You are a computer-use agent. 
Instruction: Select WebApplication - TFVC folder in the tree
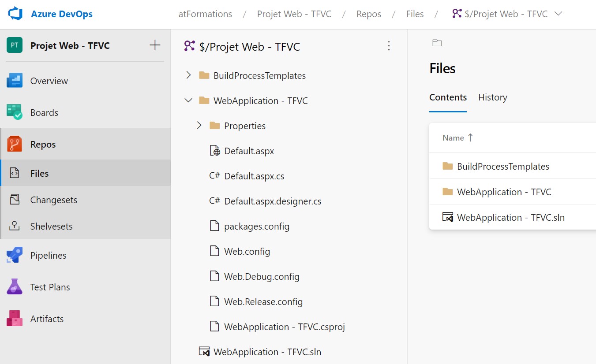coord(261,101)
